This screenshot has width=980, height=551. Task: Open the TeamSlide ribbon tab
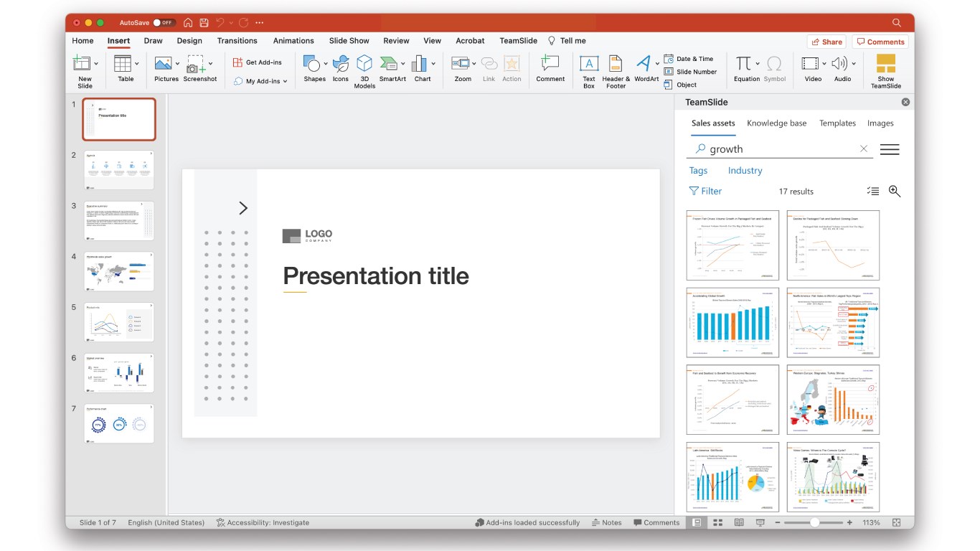(518, 41)
